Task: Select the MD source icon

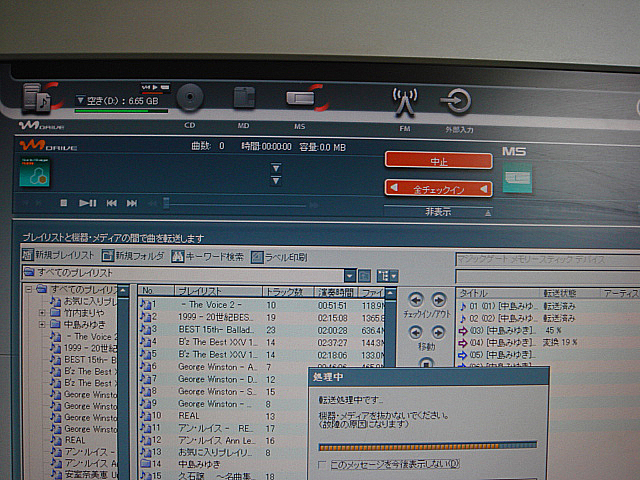Action: (x=244, y=98)
